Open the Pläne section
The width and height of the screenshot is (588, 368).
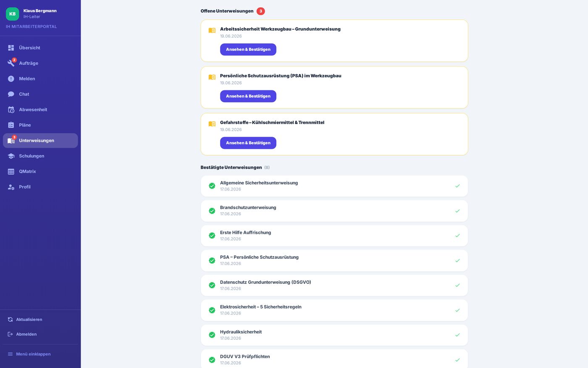(x=40, y=125)
